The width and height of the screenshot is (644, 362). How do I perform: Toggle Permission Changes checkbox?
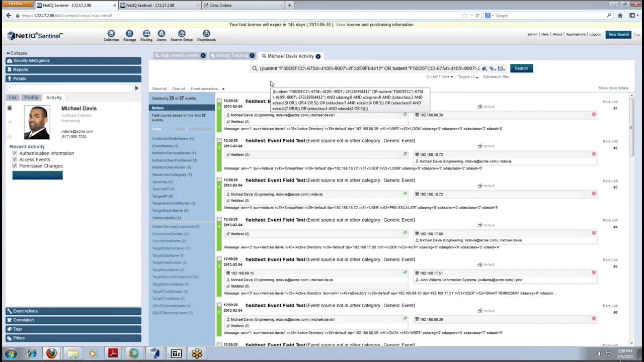(15, 166)
